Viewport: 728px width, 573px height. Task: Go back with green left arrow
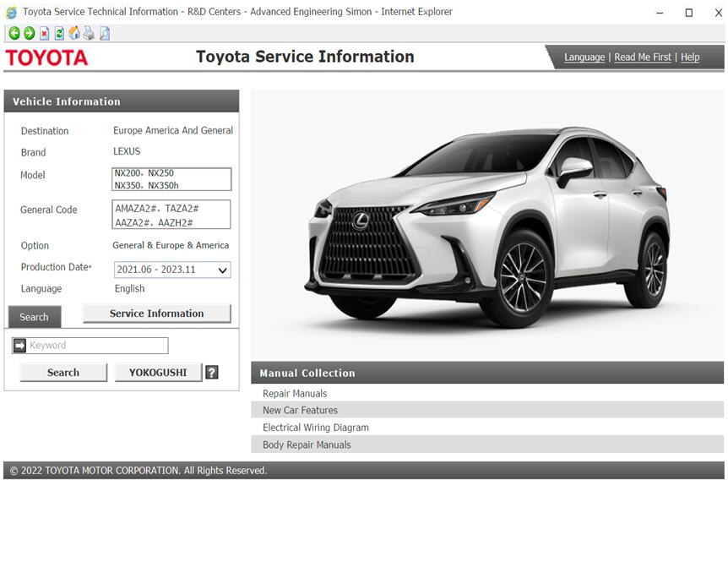[x=14, y=33]
